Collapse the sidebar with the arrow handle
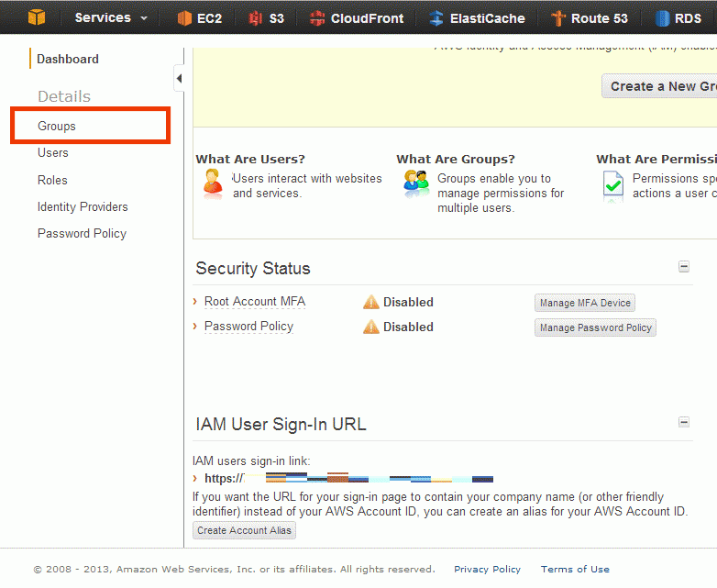The height and width of the screenshot is (588, 717). [180, 78]
